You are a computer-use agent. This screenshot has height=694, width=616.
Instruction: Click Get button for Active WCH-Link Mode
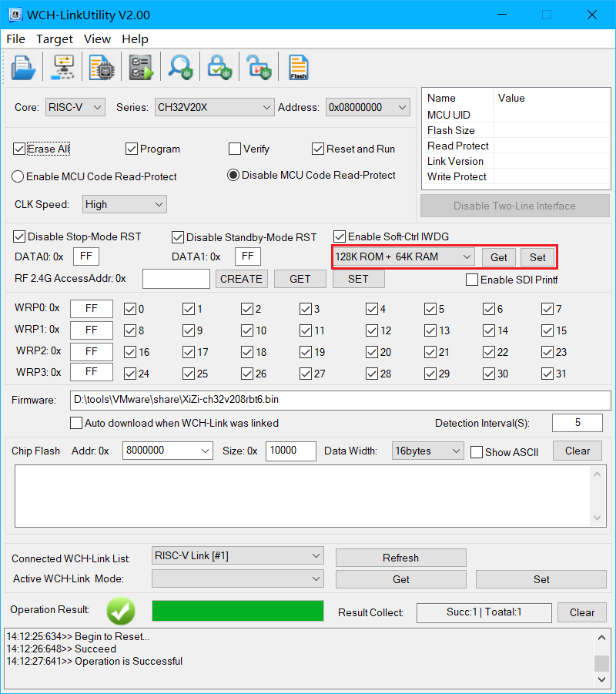[401, 579]
